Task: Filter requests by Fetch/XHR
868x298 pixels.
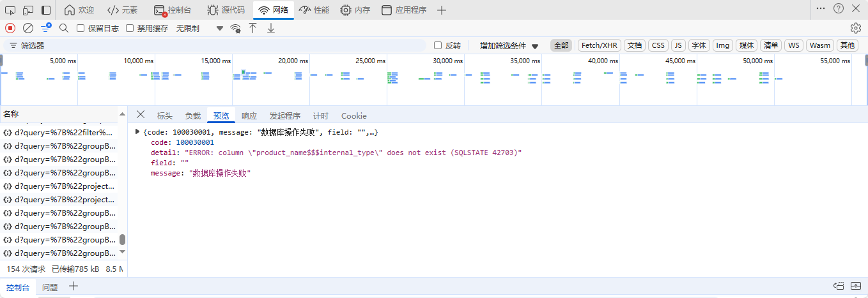Action: point(600,45)
